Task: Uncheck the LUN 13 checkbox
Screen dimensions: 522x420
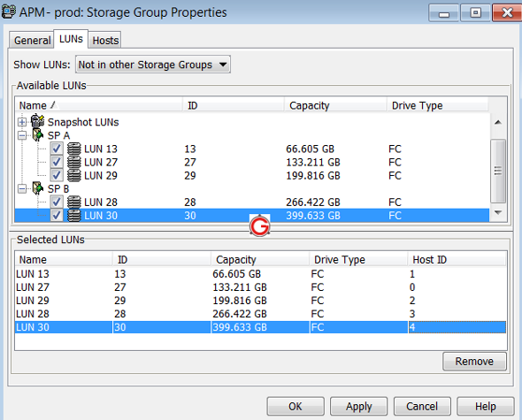Action: 57,149
